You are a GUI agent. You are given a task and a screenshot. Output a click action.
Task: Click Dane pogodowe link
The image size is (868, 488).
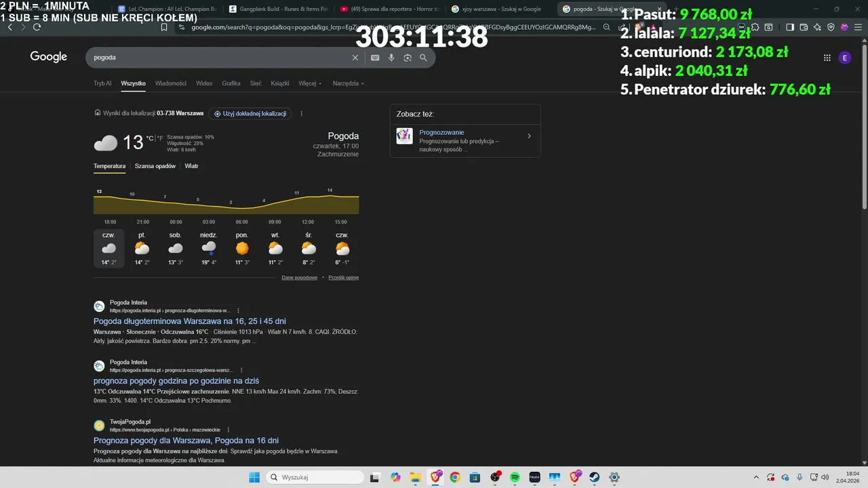pos(300,278)
